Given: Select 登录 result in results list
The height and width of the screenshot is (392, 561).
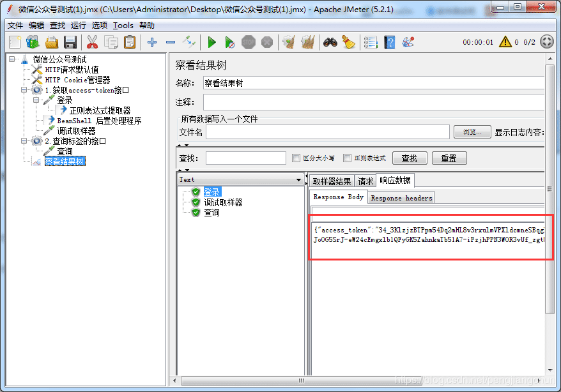Looking at the screenshot, I should tap(211, 192).
